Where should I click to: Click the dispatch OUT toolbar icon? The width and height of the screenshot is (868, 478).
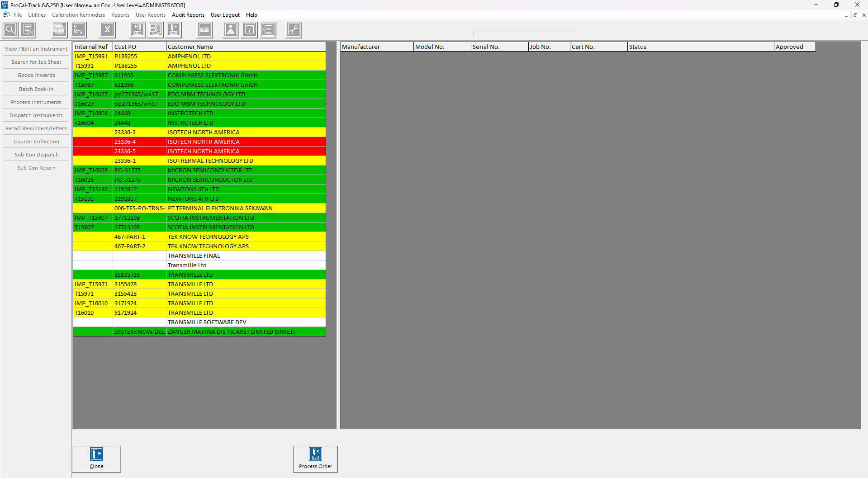pyautogui.click(x=174, y=30)
